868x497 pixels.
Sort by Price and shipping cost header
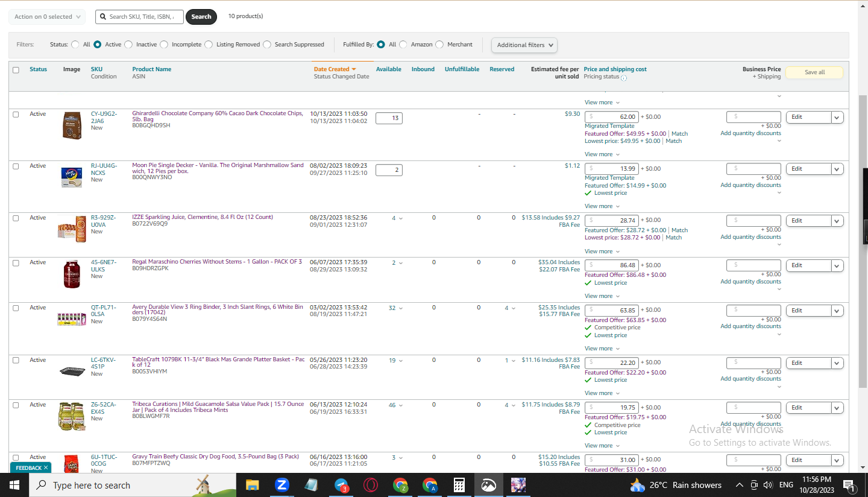point(615,69)
